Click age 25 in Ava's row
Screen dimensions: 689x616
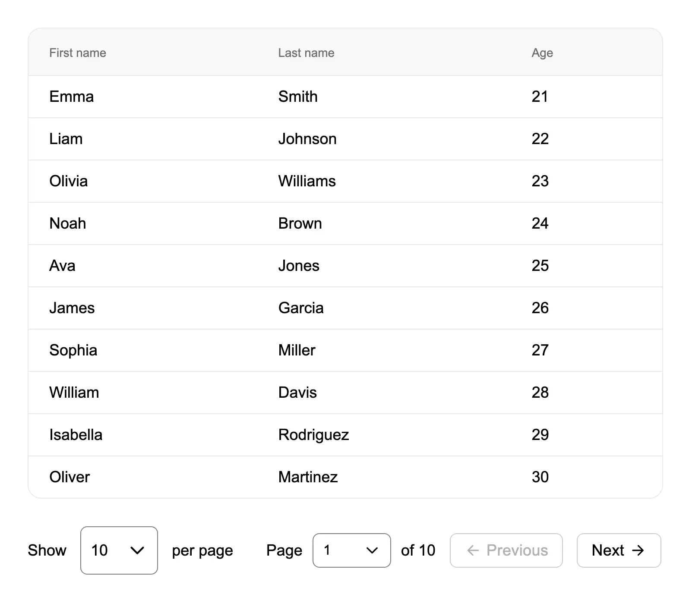(540, 266)
